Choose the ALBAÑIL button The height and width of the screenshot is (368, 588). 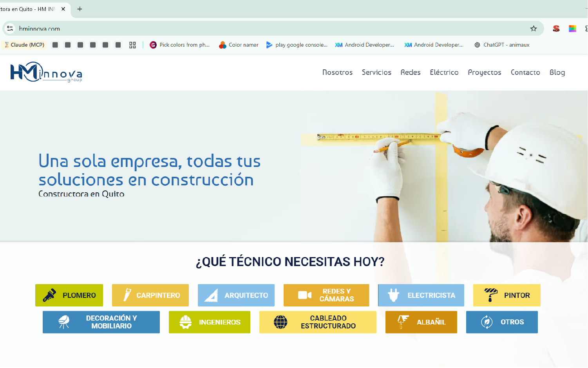pos(421,322)
